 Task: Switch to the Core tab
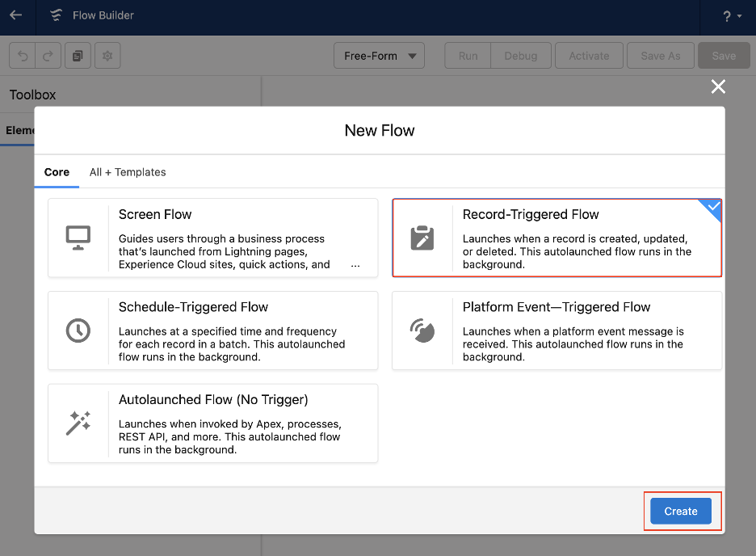click(57, 172)
